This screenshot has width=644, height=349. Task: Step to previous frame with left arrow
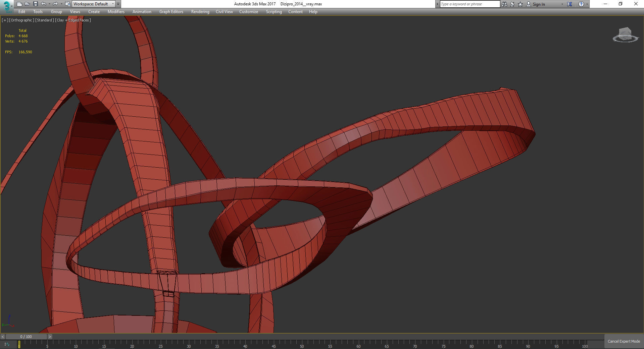click(x=3, y=337)
